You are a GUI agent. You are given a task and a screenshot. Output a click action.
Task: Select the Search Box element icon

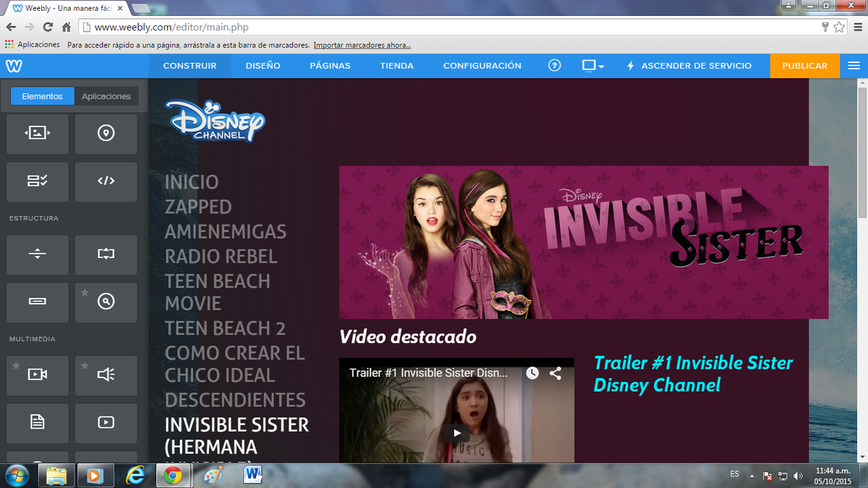coord(106,302)
